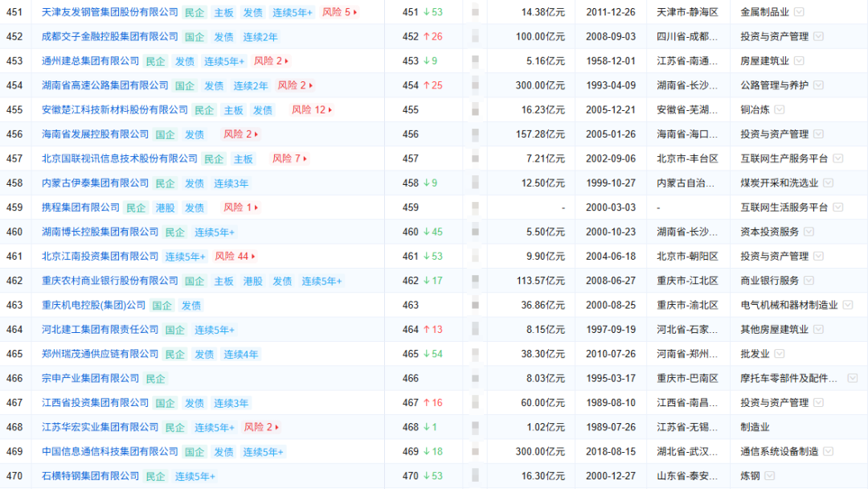Select rank change 465 ↓54 cell
The image size is (868, 489).
click(423, 353)
